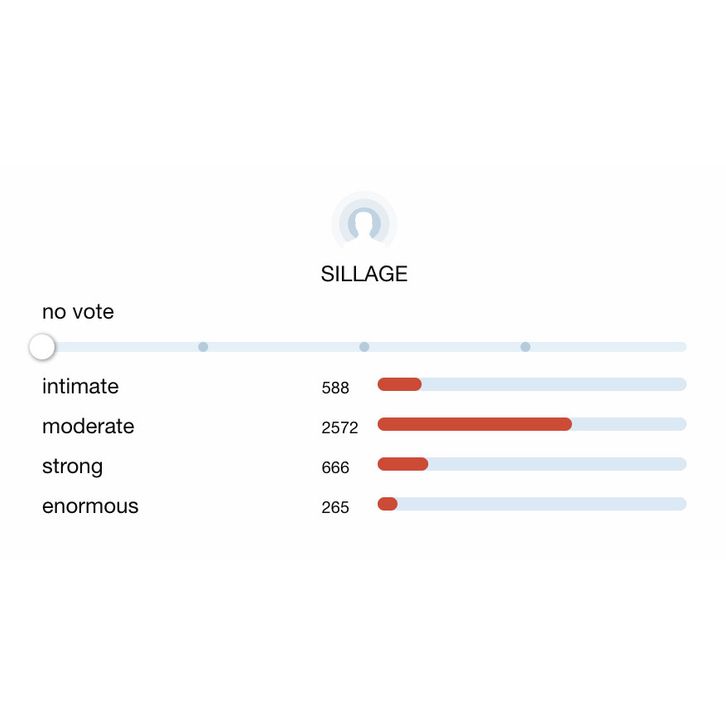Click the red strong results bar
726x726 pixels.
tap(402, 464)
